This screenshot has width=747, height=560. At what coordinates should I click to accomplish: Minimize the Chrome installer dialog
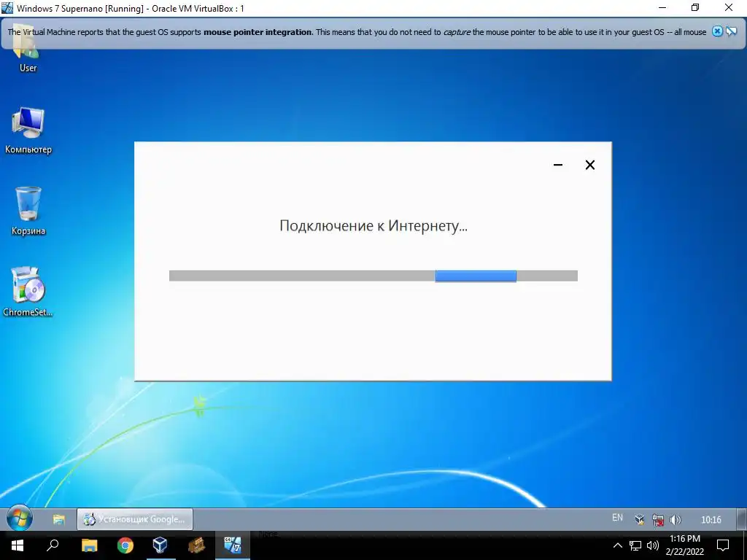click(558, 165)
